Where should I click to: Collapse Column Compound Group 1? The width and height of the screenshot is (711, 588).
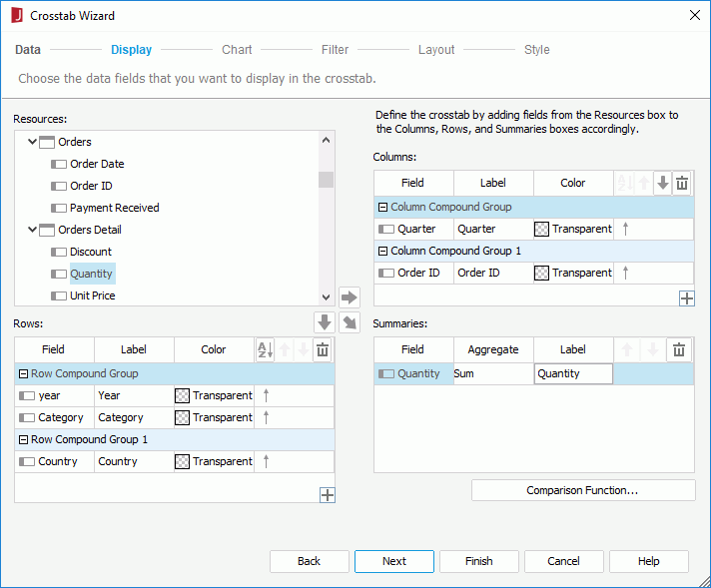tap(382, 252)
